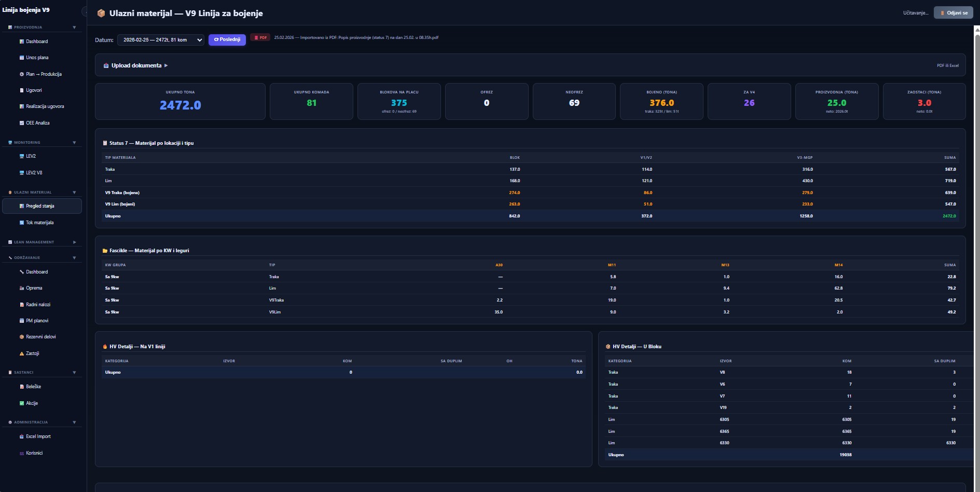Click the PM planovi icon

[22, 321]
